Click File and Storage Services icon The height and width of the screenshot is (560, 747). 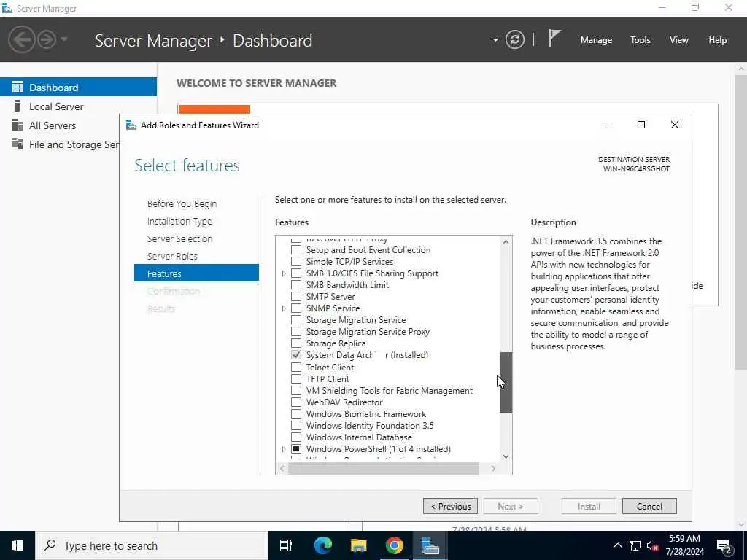click(x=18, y=144)
